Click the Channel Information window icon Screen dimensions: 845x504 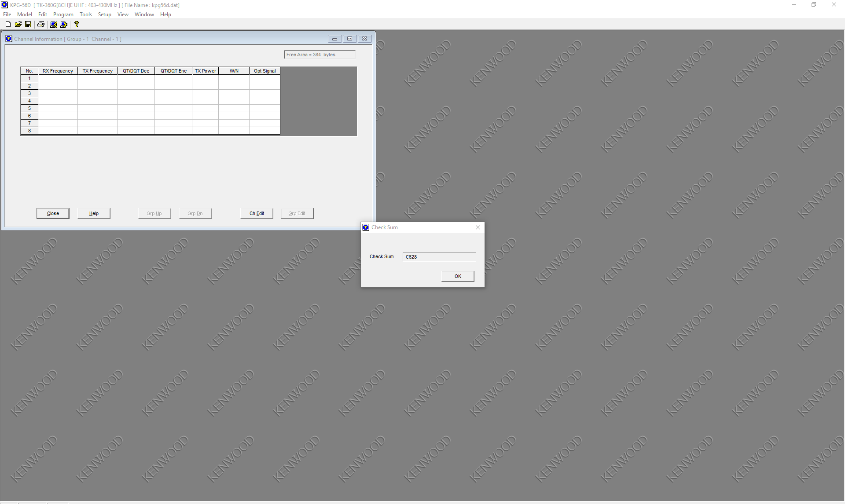pos(9,39)
